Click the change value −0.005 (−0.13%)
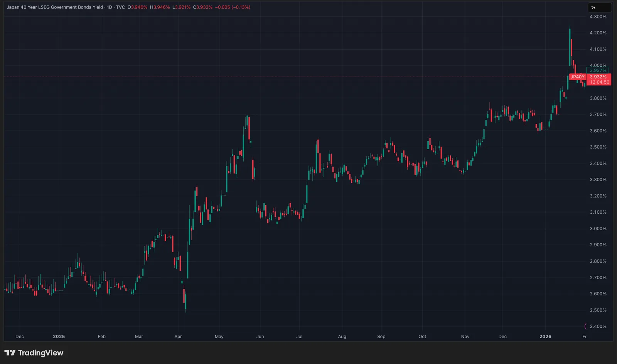617x364 pixels. coord(233,7)
